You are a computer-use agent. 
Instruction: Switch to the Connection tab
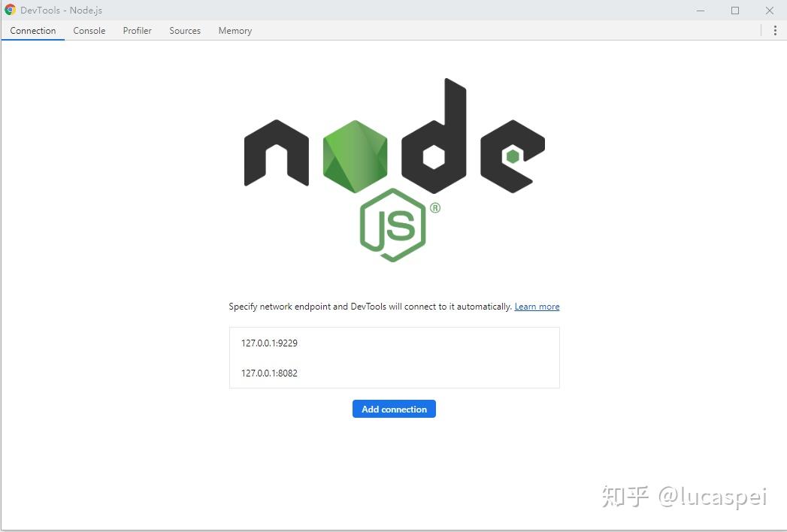click(x=33, y=31)
